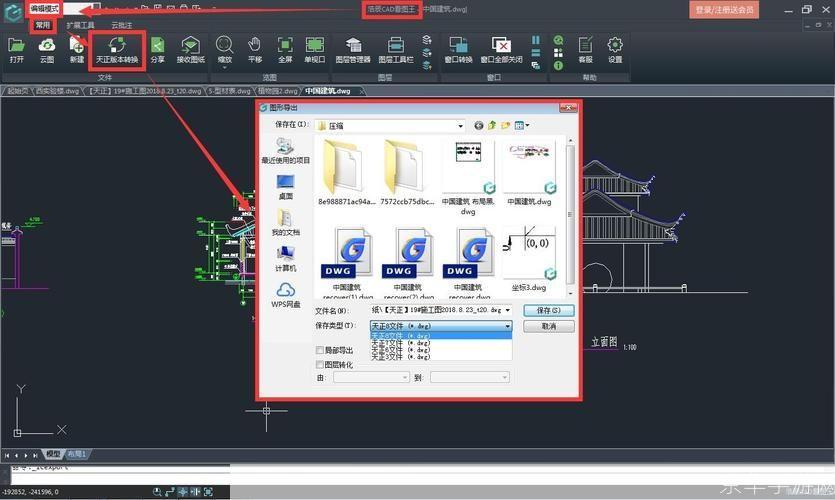Select the 坐标3.dwg file thumbnail
The image size is (835, 500).
pos(529,260)
